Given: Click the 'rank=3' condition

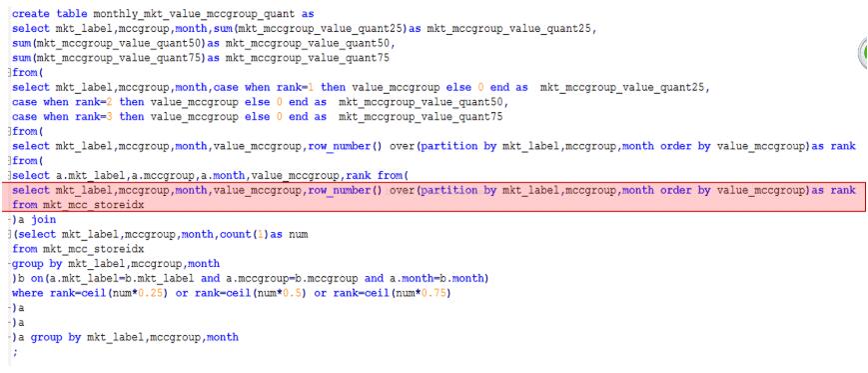Looking at the screenshot, I should click(x=95, y=117).
